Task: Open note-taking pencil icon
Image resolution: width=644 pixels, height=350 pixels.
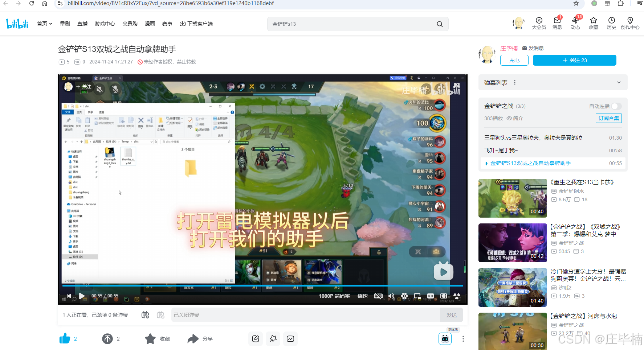Action: click(256, 339)
